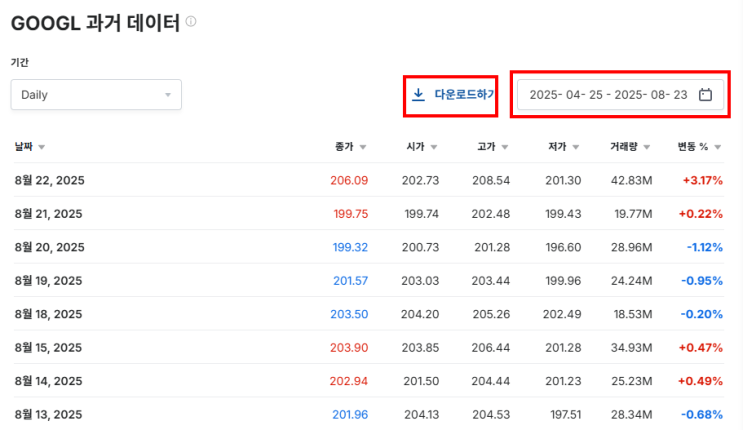Click volume value 25.23M
This screenshot has height=430, width=743.
[x=632, y=381]
